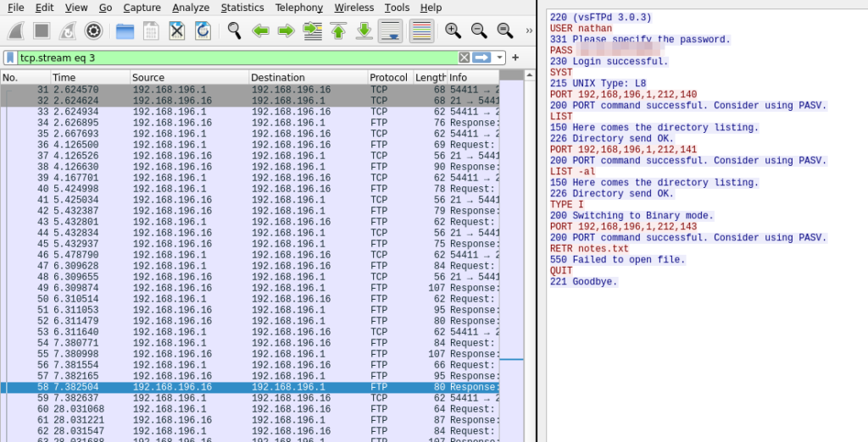Image resolution: width=868 pixels, height=442 pixels.
Task: Open capture options gear icon
Action: [x=93, y=31]
